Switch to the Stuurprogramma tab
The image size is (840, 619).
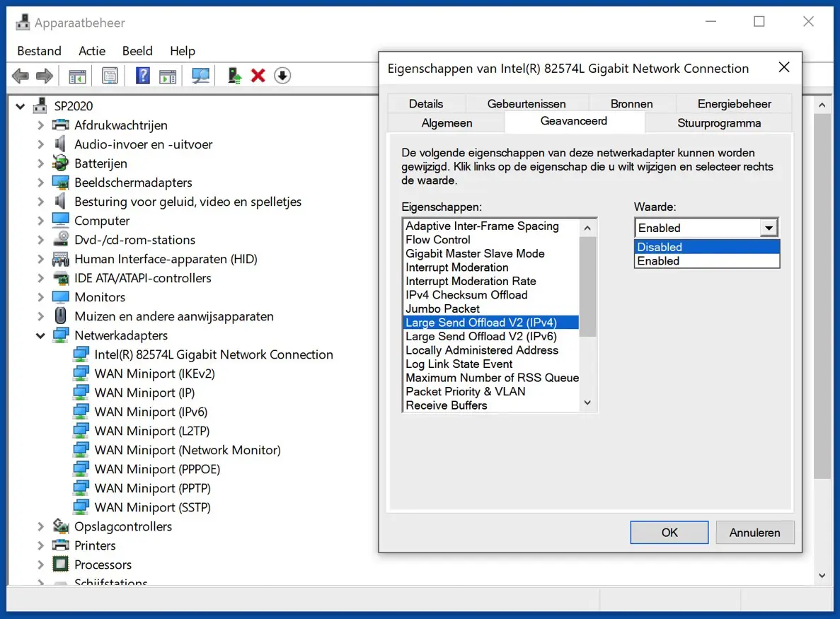point(718,123)
